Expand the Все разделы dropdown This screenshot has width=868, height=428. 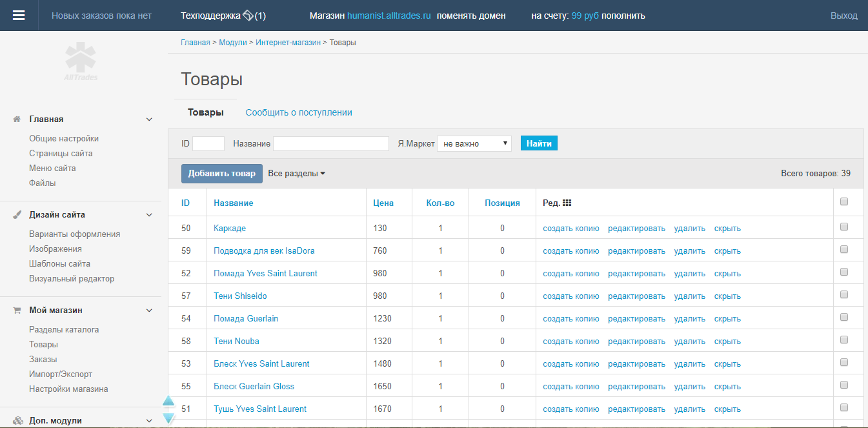pyautogui.click(x=296, y=173)
